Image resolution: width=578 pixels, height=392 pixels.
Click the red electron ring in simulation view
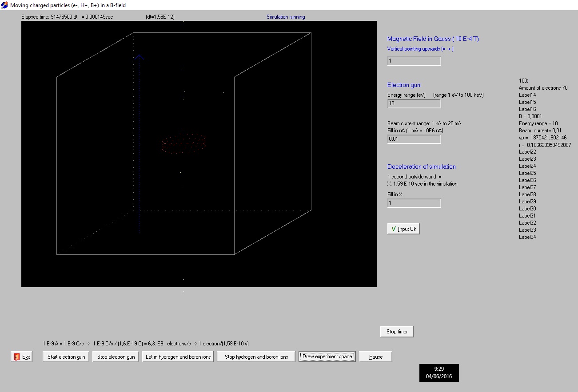(x=184, y=144)
